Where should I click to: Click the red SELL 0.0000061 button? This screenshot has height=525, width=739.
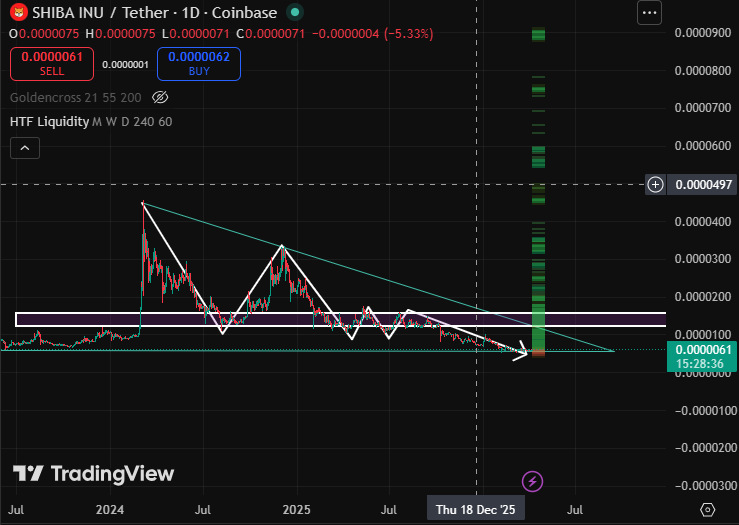pyautogui.click(x=52, y=64)
